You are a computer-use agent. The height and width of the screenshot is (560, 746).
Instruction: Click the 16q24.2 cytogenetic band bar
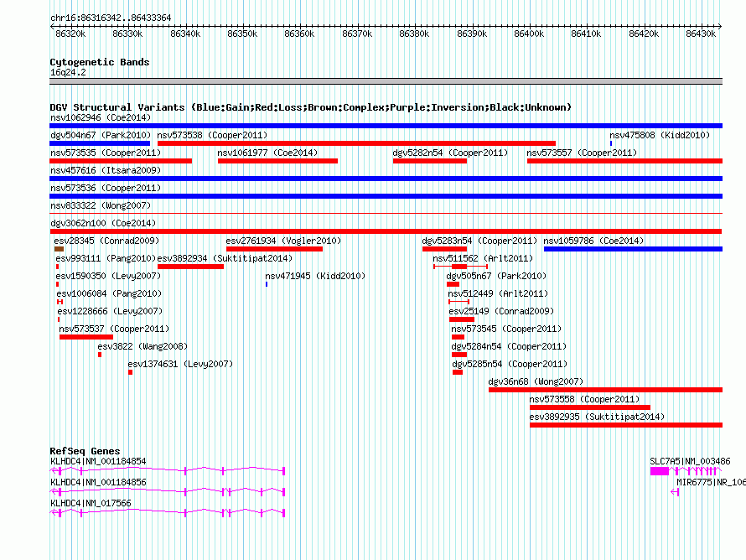[386, 81]
